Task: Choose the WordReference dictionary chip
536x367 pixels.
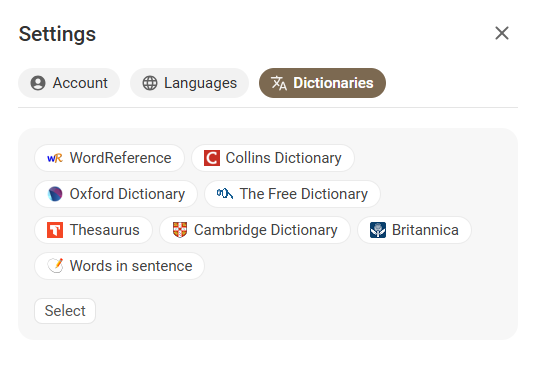Action: pos(109,158)
